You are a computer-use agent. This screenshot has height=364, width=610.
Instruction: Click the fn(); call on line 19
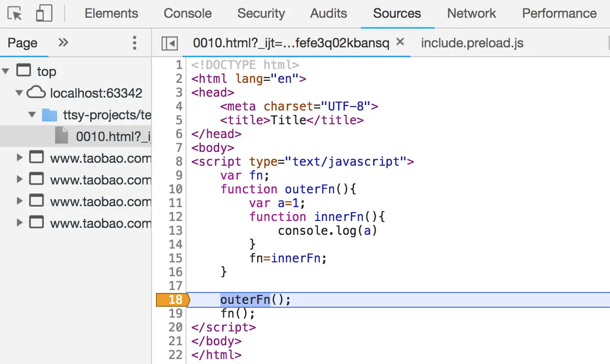[x=238, y=313]
